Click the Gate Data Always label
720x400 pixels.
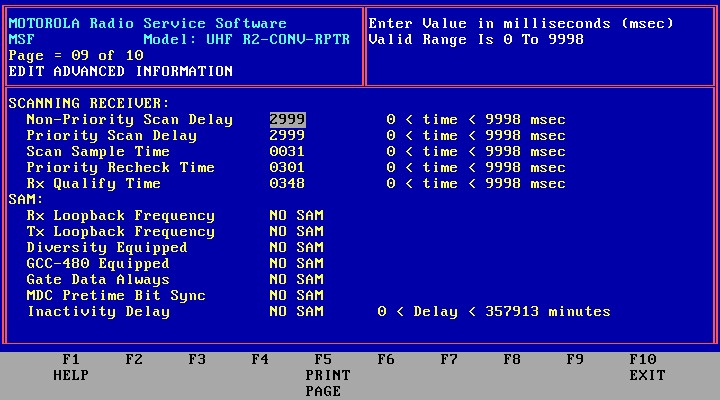(x=98, y=280)
